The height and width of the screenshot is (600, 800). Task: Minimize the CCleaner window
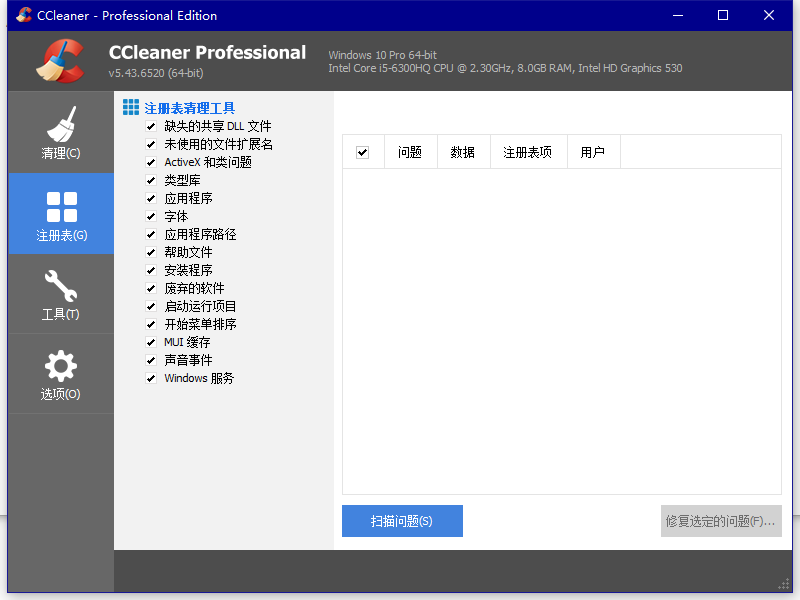tap(678, 15)
